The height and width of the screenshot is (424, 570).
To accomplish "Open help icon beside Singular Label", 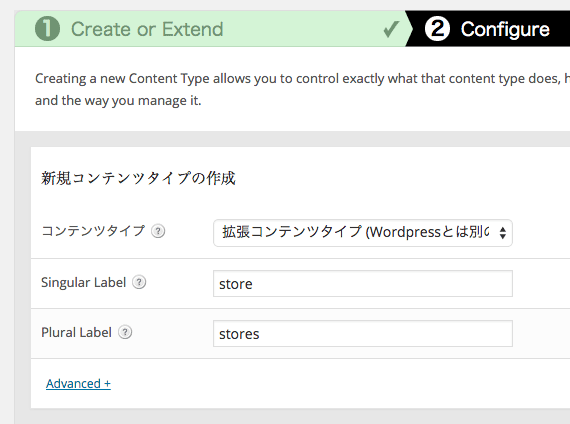I will (x=139, y=282).
